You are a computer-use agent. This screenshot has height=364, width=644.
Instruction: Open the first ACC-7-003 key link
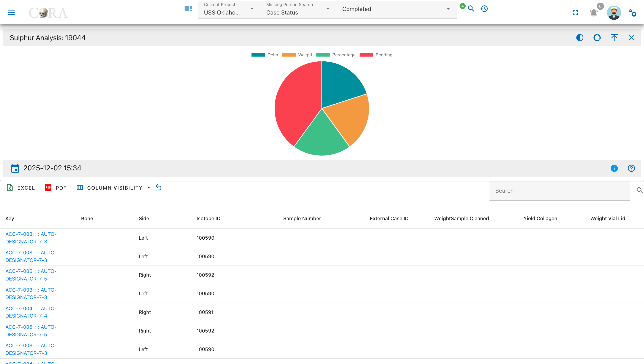pyautogui.click(x=31, y=238)
